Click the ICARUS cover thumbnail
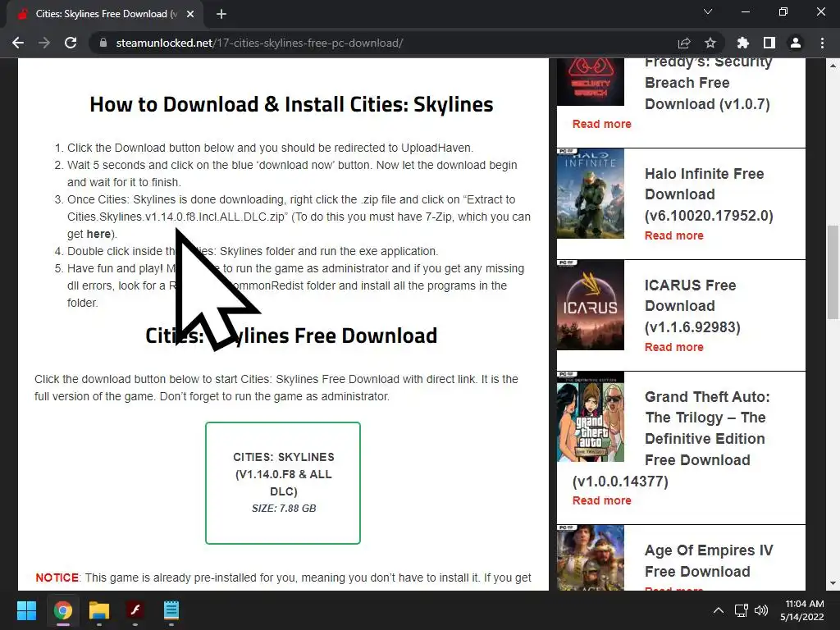Viewport: 840px width, 630px height. [x=591, y=305]
